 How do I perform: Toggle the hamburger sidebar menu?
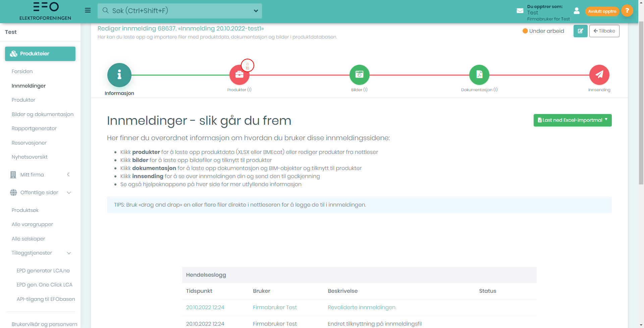point(88,10)
